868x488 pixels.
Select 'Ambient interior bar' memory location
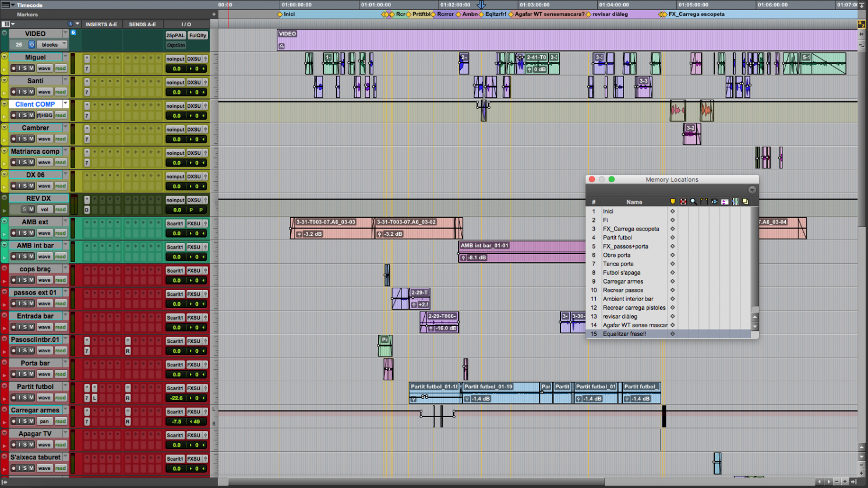tap(628, 299)
